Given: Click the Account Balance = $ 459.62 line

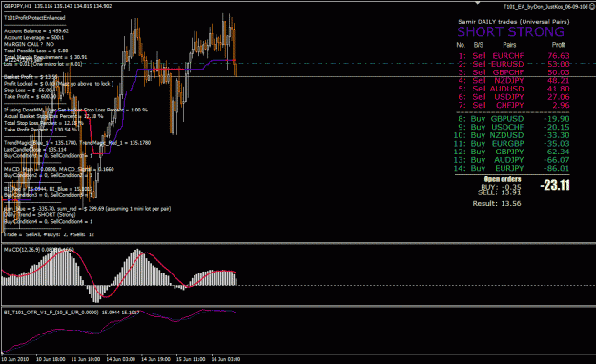Looking at the screenshot, I should click(x=36, y=31).
